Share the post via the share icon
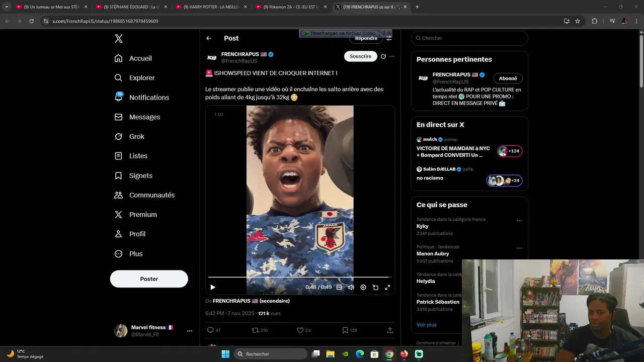 390,330
